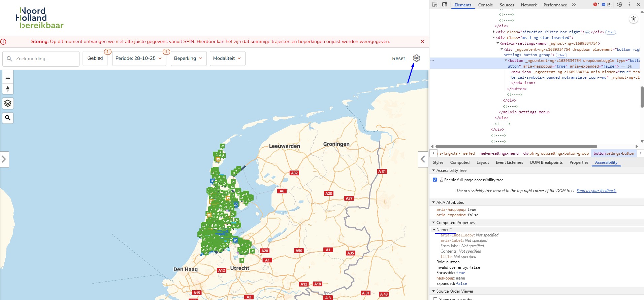
Task: Click the map search magnifier button
Action: [x=8, y=118]
